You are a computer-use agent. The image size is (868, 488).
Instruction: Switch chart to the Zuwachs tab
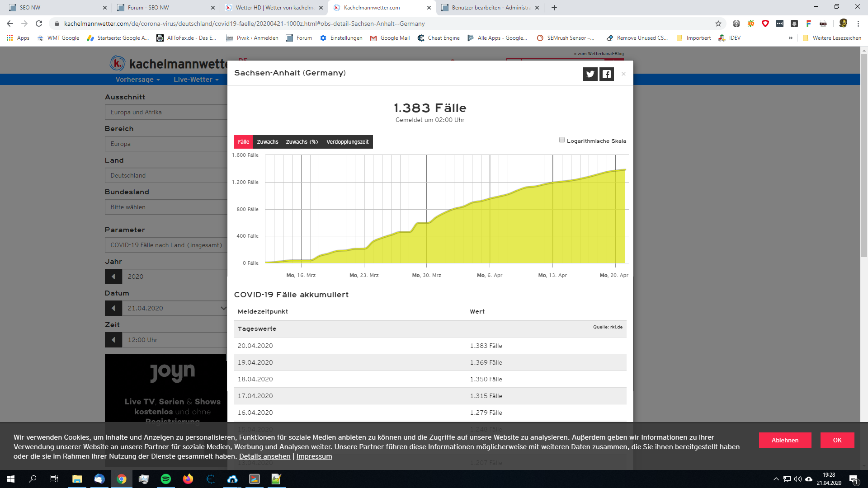coord(267,142)
